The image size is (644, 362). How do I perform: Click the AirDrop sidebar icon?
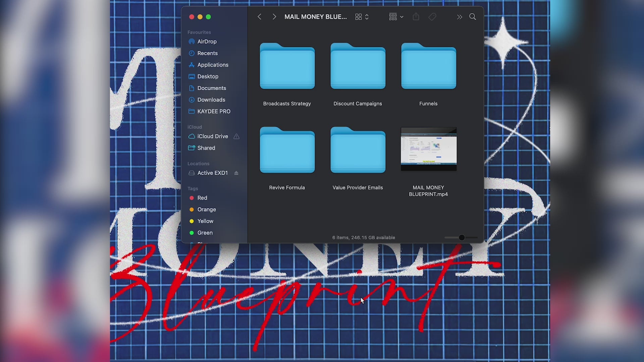point(192,42)
